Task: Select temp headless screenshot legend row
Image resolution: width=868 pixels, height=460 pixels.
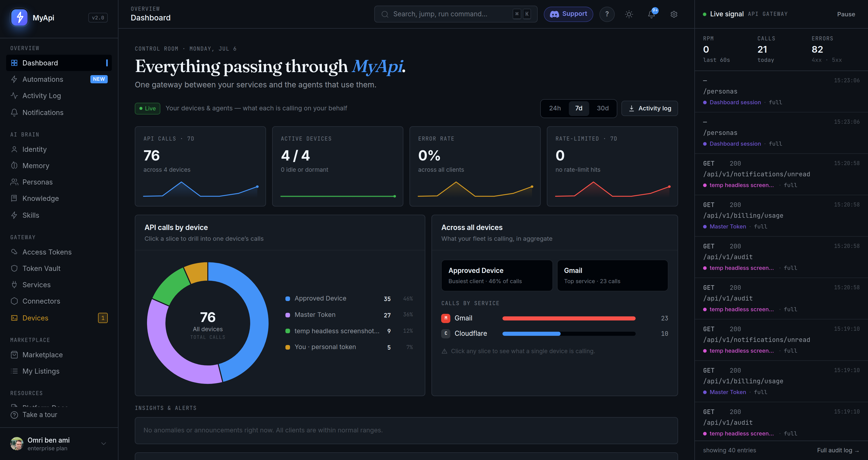Action: tap(349, 331)
